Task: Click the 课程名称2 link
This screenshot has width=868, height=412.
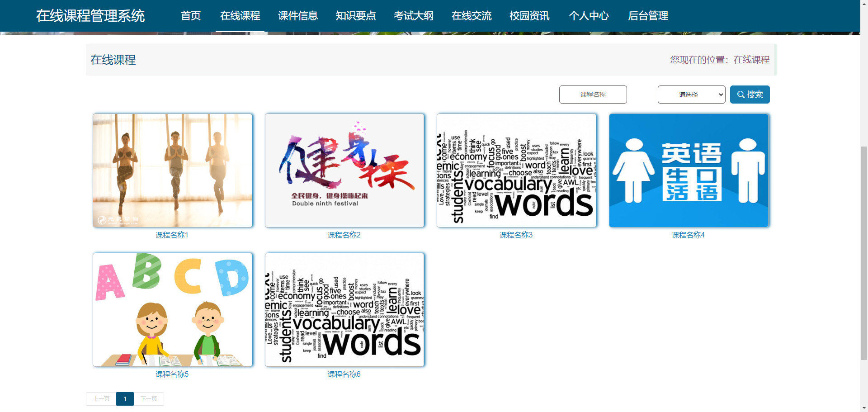Action: pos(344,235)
